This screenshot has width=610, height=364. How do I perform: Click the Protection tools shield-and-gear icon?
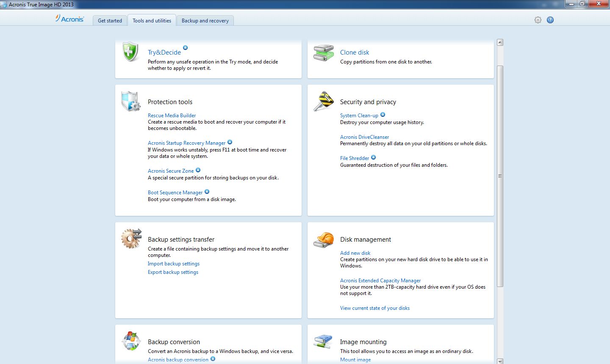(x=130, y=101)
